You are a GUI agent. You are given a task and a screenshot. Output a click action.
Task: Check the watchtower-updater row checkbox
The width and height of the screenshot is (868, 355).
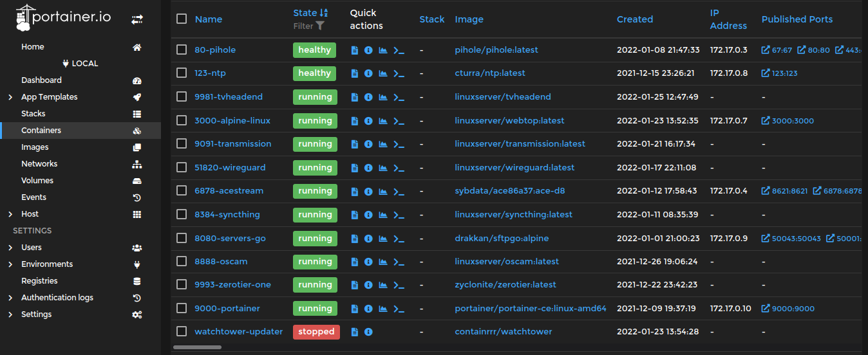(x=182, y=332)
